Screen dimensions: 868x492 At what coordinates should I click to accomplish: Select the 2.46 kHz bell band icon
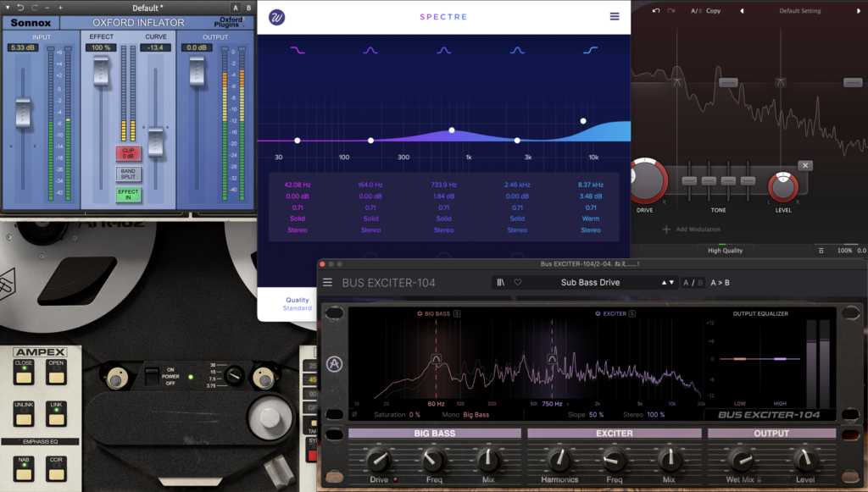click(517, 50)
